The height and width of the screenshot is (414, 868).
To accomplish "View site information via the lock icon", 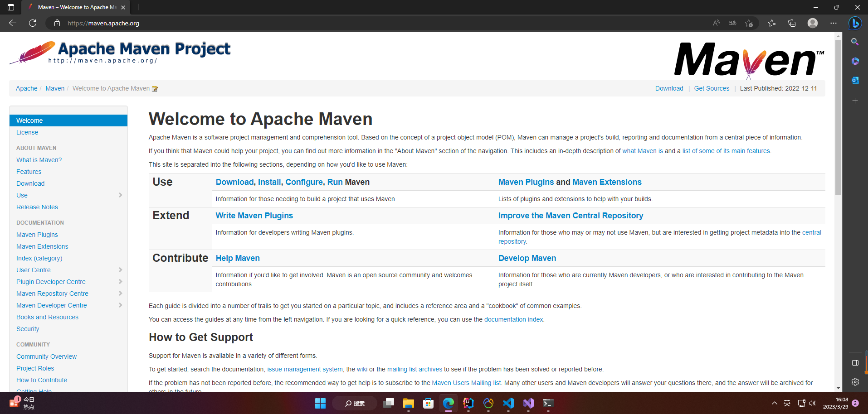I will pyautogui.click(x=57, y=23).
